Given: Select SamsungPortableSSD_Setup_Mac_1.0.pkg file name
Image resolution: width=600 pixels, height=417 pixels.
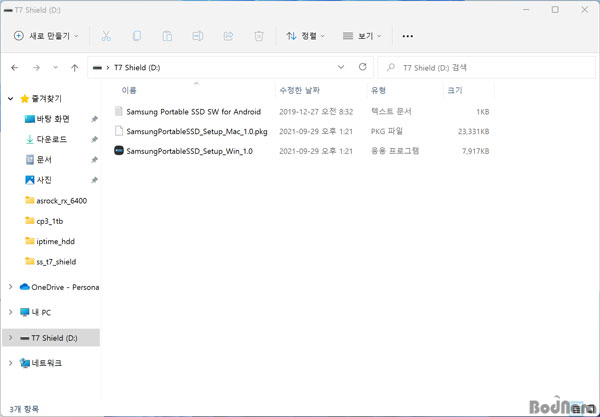Looking at the screenshot, I should click(197, 132).
